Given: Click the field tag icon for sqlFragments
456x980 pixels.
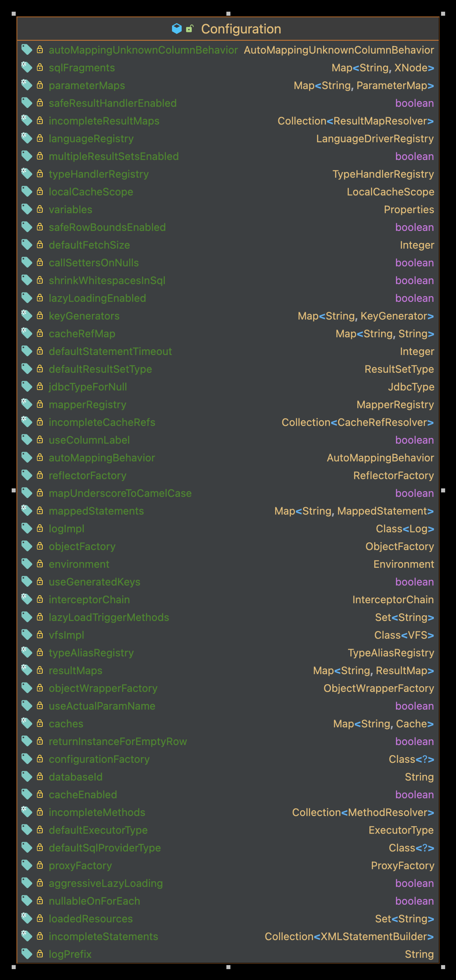Looking at the screenshot, I should pos(27,67).
